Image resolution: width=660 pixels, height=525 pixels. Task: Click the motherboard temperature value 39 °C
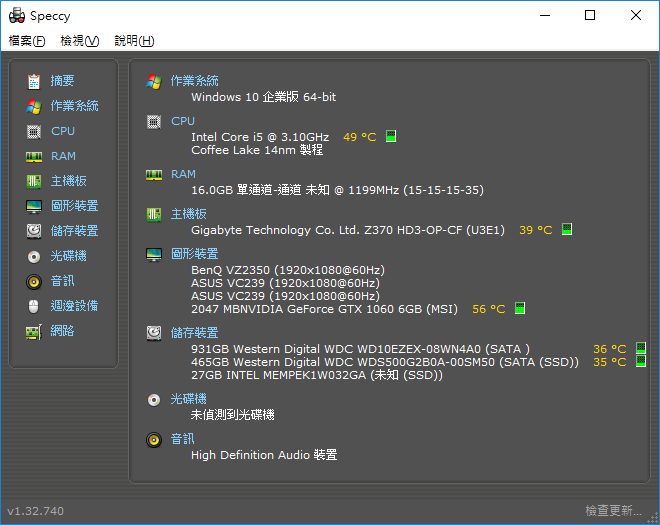(x=535, y=230)
